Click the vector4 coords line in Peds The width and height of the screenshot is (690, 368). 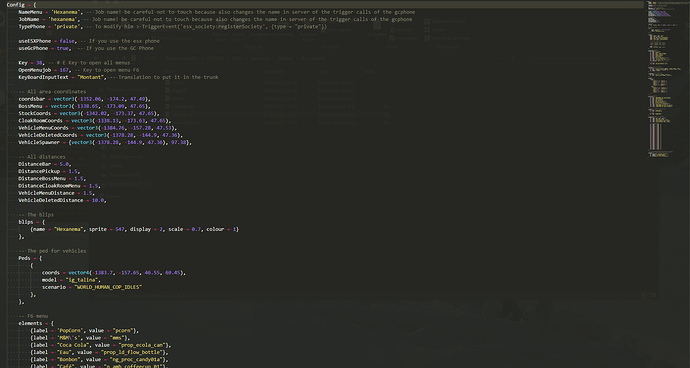coord(114,273)
